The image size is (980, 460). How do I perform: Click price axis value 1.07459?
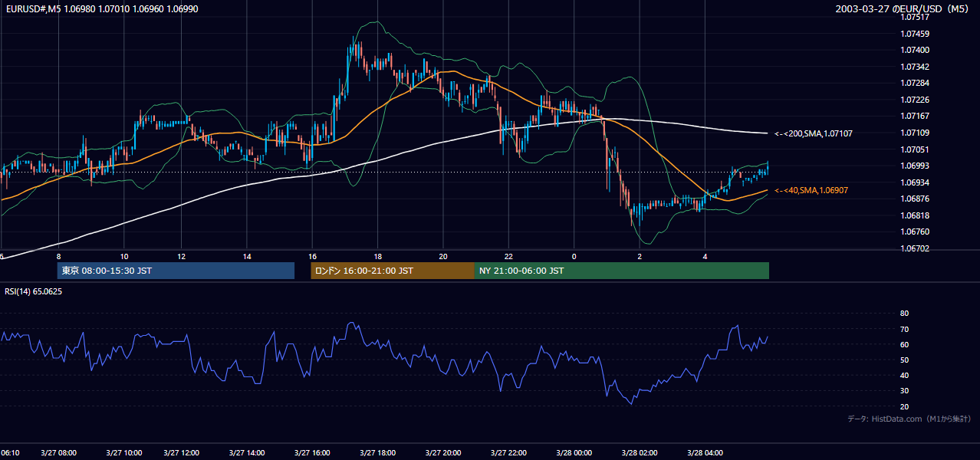tap(915, 34)
